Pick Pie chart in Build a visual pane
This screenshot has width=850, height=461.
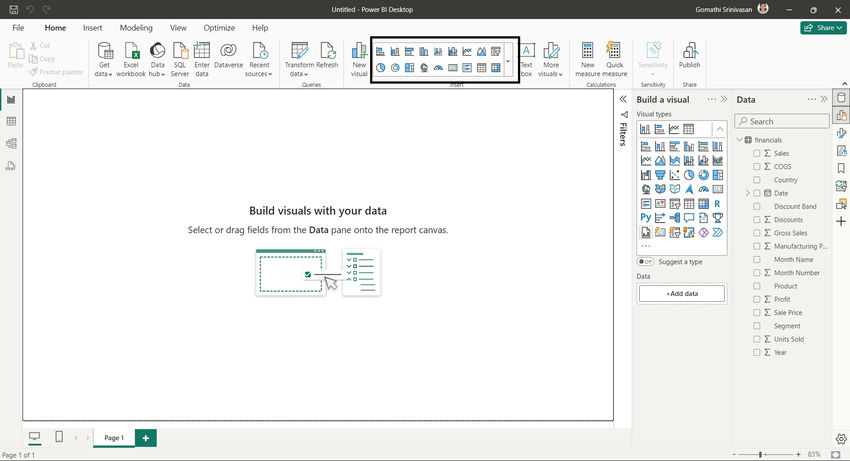(689, 175)
